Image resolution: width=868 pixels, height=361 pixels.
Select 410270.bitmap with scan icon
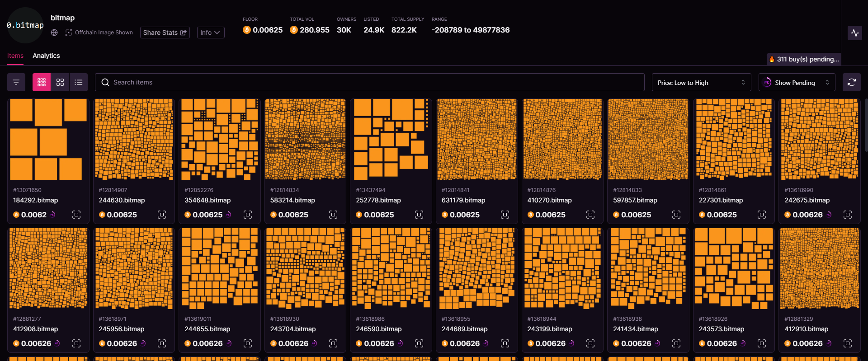pyautogui.click(x=590, y=215)
